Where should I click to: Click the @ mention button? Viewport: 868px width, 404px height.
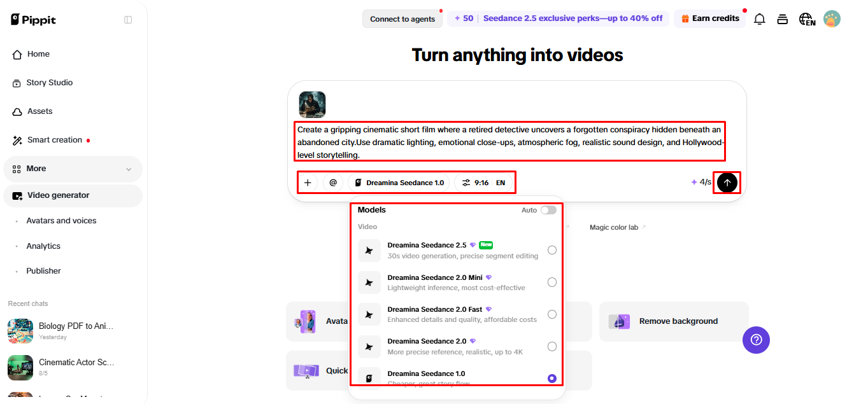(333, 183)
